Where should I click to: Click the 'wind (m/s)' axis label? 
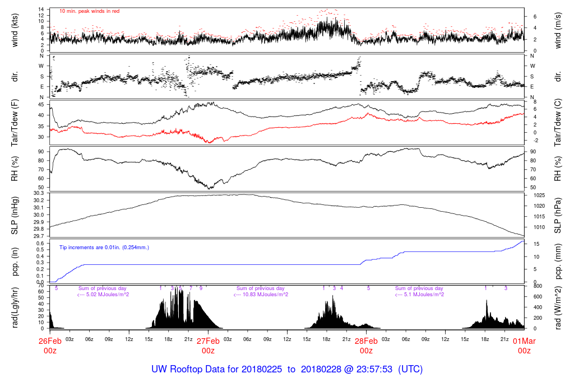click(558, 30)
